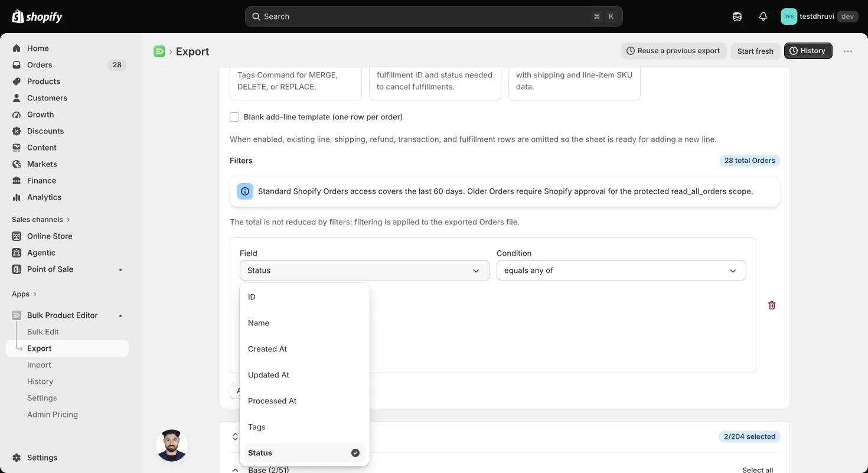Select the checked Status option
The image size is (868, 473).
coord(304,453)
